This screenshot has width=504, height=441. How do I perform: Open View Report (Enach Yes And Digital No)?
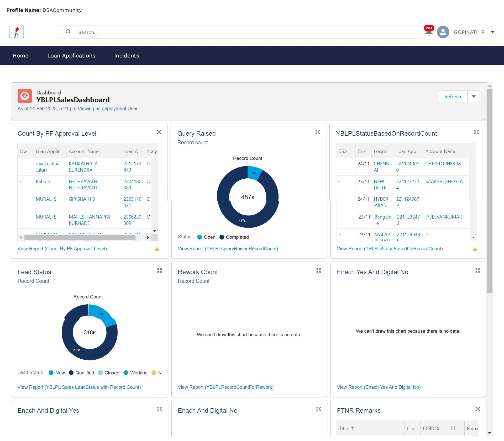(x=379, y=387)
